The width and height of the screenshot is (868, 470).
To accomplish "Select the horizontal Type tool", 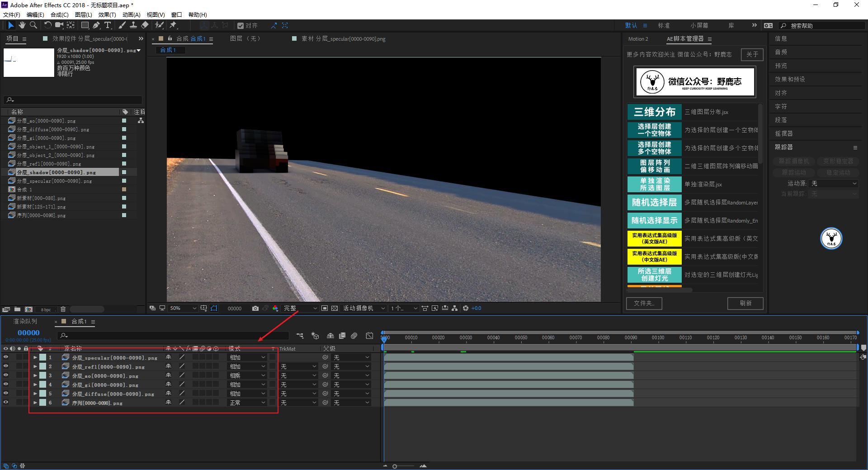I will [x=108, y=25].
